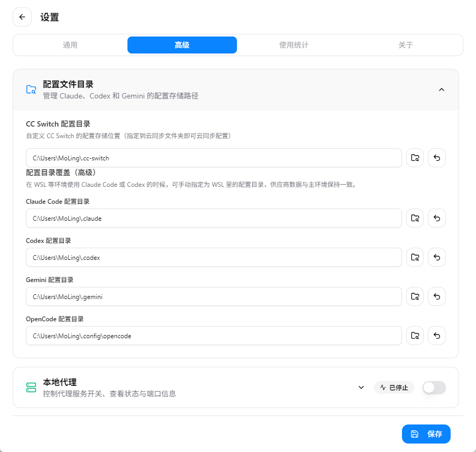Go back using the arrow button

click(x=22, y=17)
